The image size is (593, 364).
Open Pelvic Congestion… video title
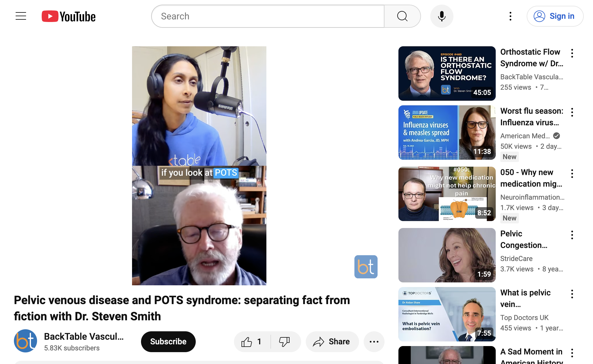coord(524,239)
